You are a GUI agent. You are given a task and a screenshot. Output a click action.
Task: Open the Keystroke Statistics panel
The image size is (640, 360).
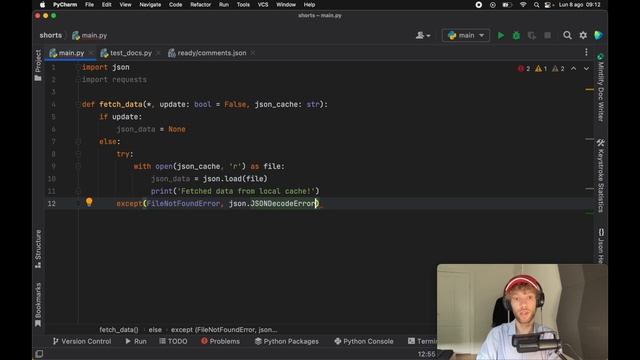(600, 176)
